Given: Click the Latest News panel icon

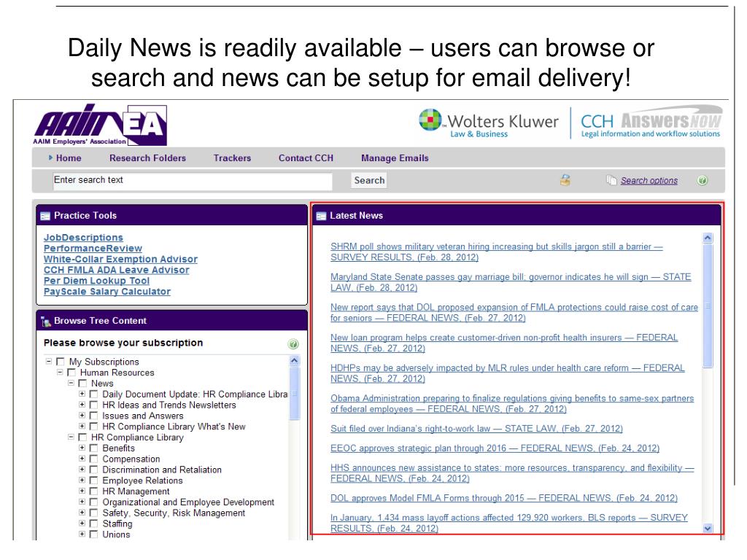Looking at the screenshot, I should 321,216.
